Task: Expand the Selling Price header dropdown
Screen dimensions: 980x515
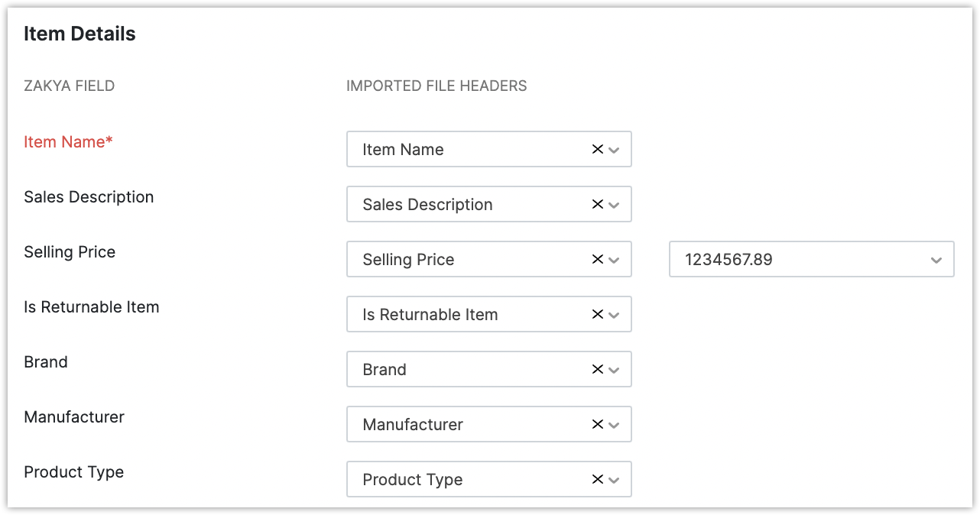Action: [614, 260]
